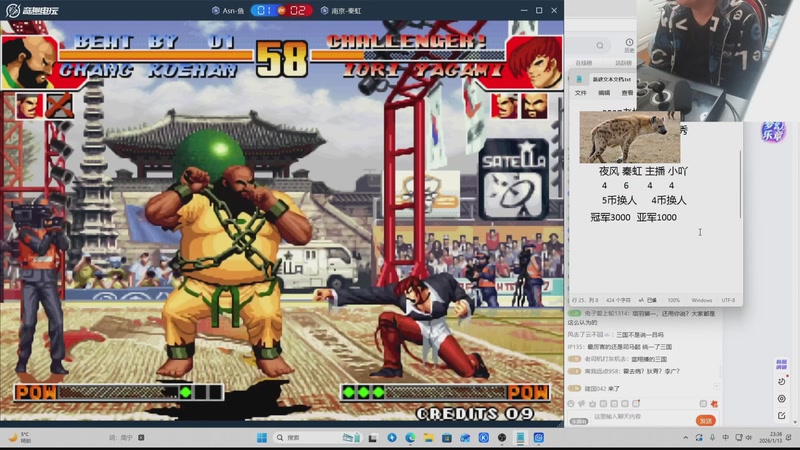This screenshot has height=450, width=800.
Task: Click the small collapse box in chat area
Action: (x=716, y=387)
